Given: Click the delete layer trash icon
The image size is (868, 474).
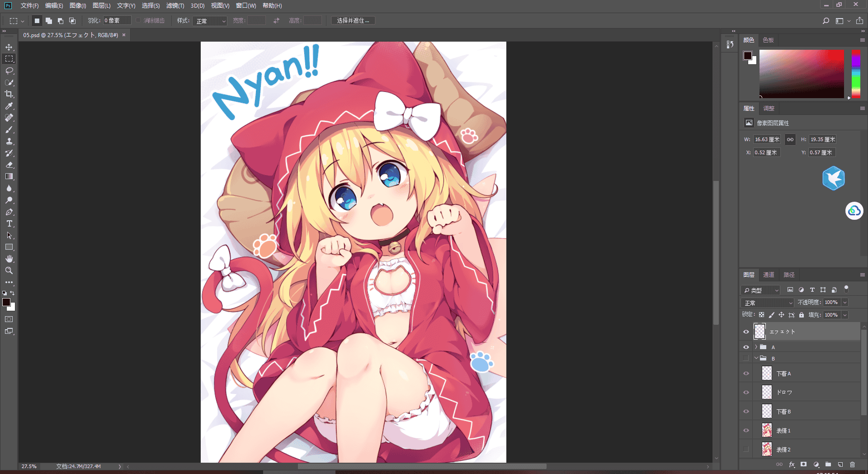Looking at the screenshot, I should (x=852, y=465).
